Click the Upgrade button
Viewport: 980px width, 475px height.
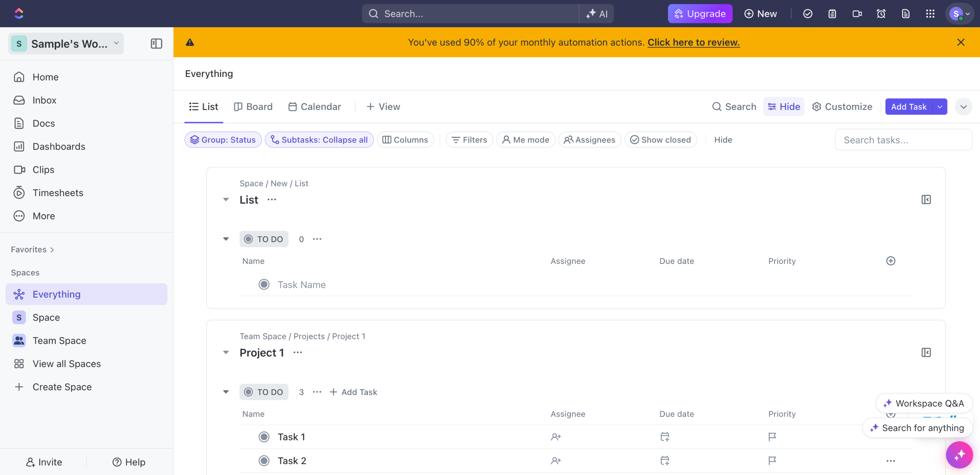(700, 14)
